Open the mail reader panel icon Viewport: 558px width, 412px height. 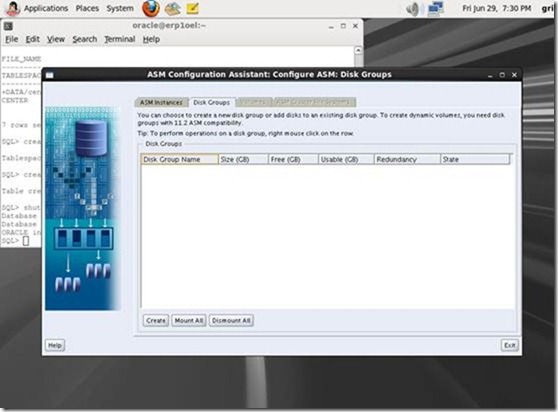tap(173, 9)
